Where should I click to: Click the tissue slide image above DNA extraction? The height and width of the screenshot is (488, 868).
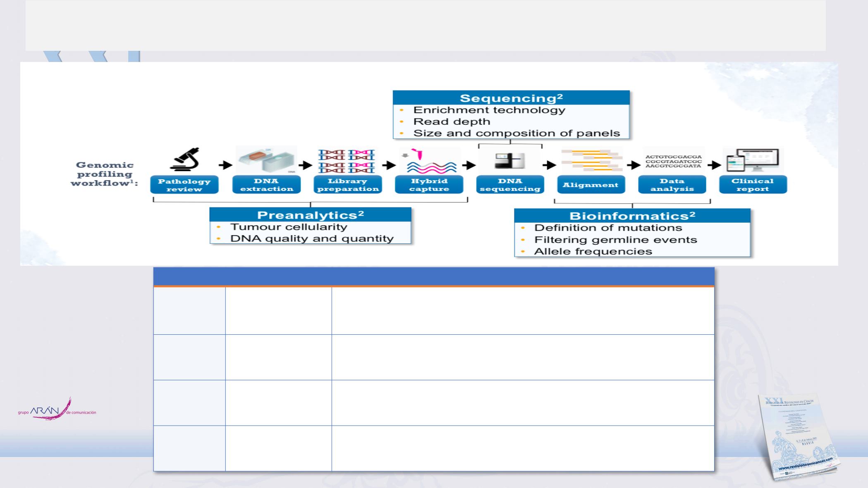pyautogui.click(x=266, y=159)
